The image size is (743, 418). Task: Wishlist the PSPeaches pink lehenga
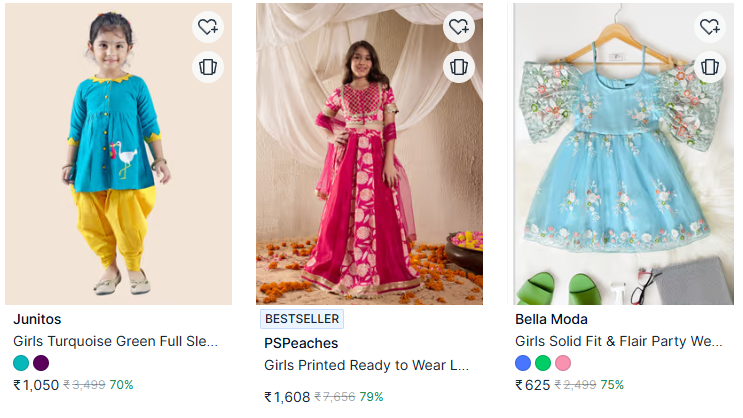[459, 27]
